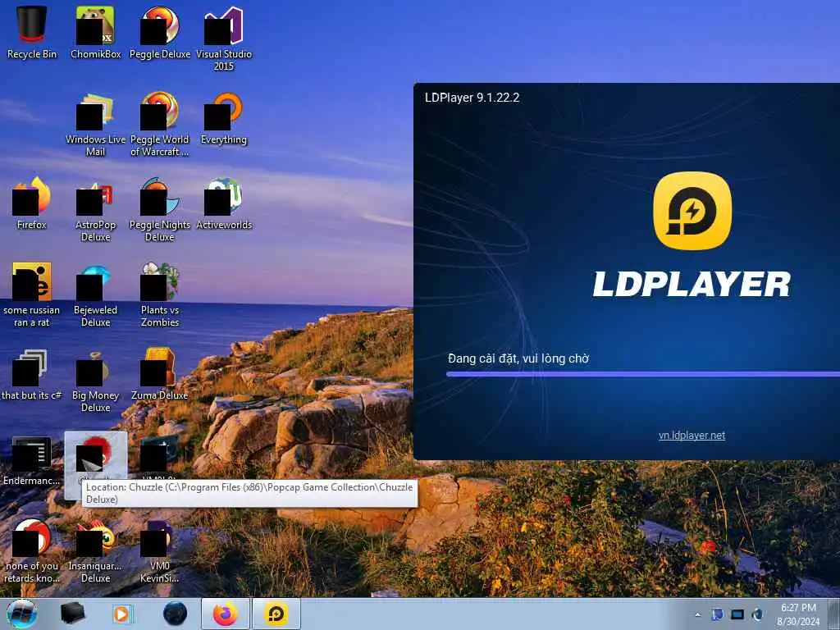
Task: Select the Everything search desktop icon
Action: tap(223, 119)
